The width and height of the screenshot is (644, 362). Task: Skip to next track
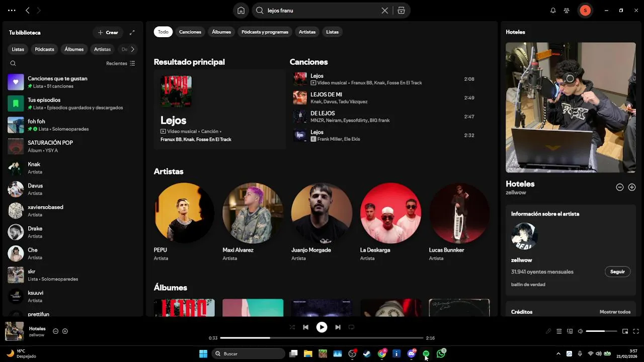(338, 327)
